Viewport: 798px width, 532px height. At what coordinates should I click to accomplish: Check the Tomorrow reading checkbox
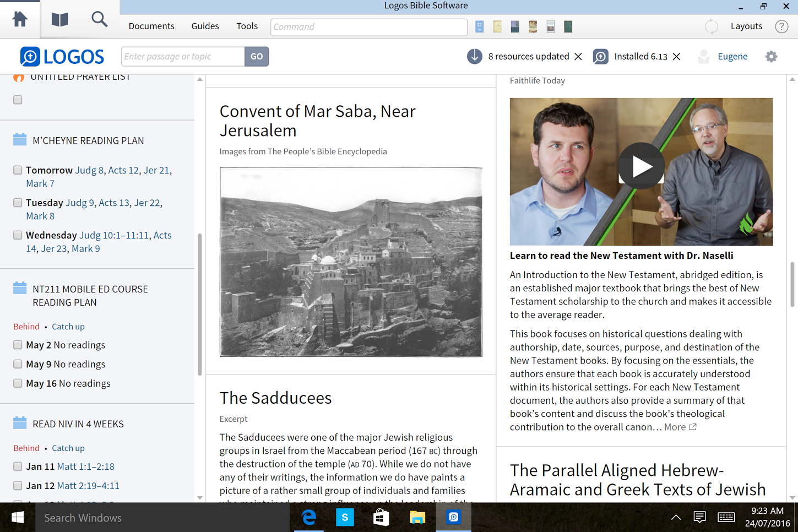coord(18,170)
